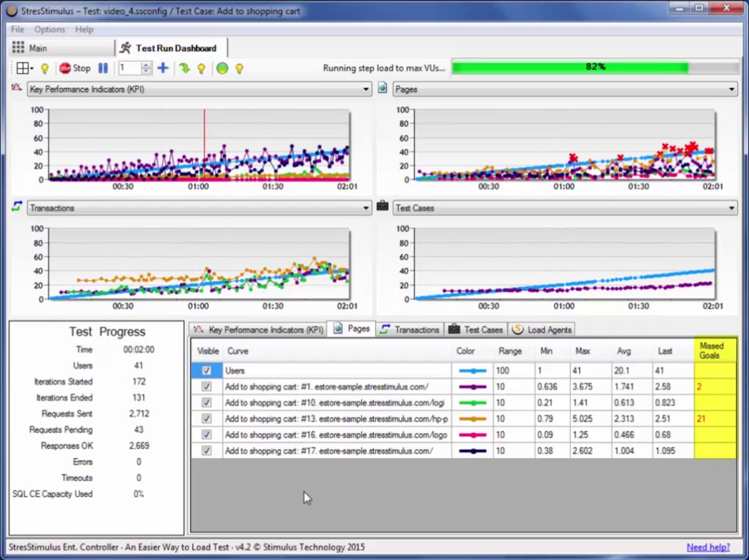Expand the Test Cases graph dropdown
The image size is (749, 560).
[732, 208]
